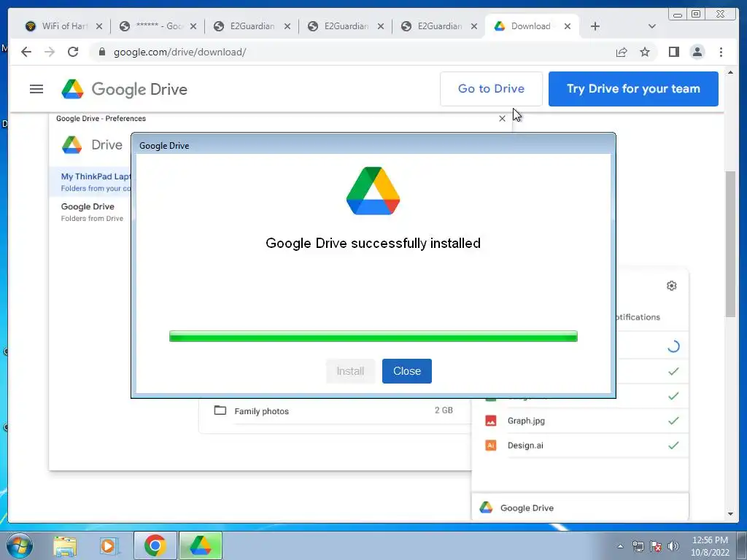Viewport: 747px width, 560px height.
Task: Click the Google Drive installer taskbar icon
Action: (201, 545)
